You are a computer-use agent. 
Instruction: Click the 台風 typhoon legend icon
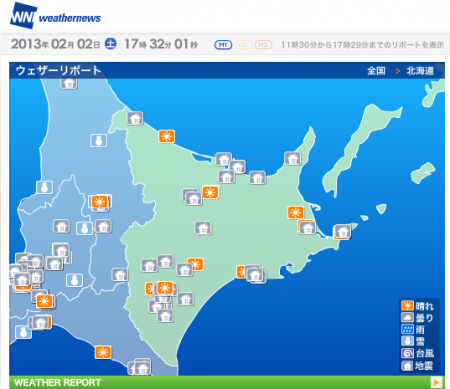[407, 353]
